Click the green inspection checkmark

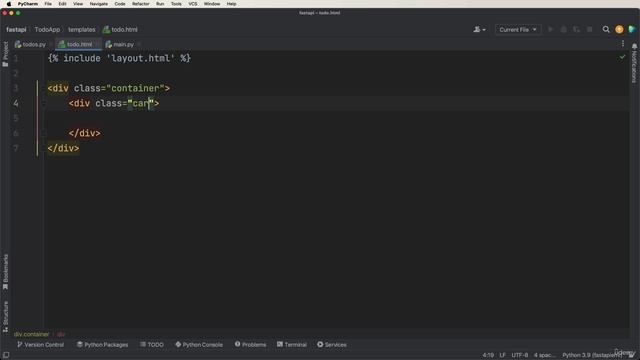[622, 57]
